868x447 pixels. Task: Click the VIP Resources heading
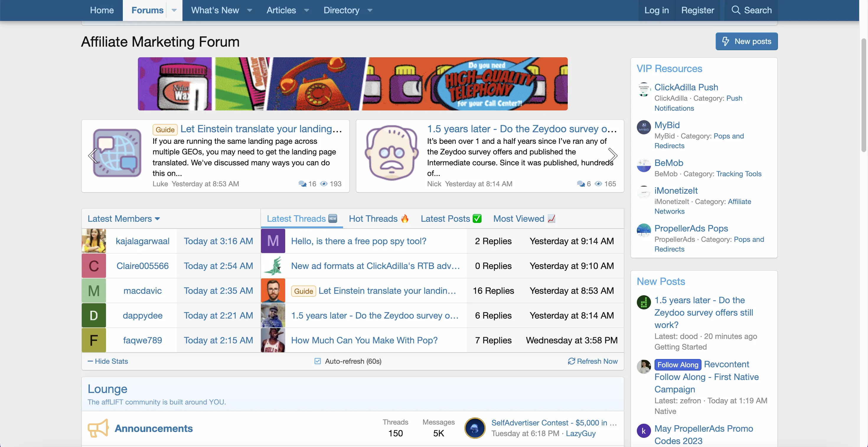tap(669, 68)
